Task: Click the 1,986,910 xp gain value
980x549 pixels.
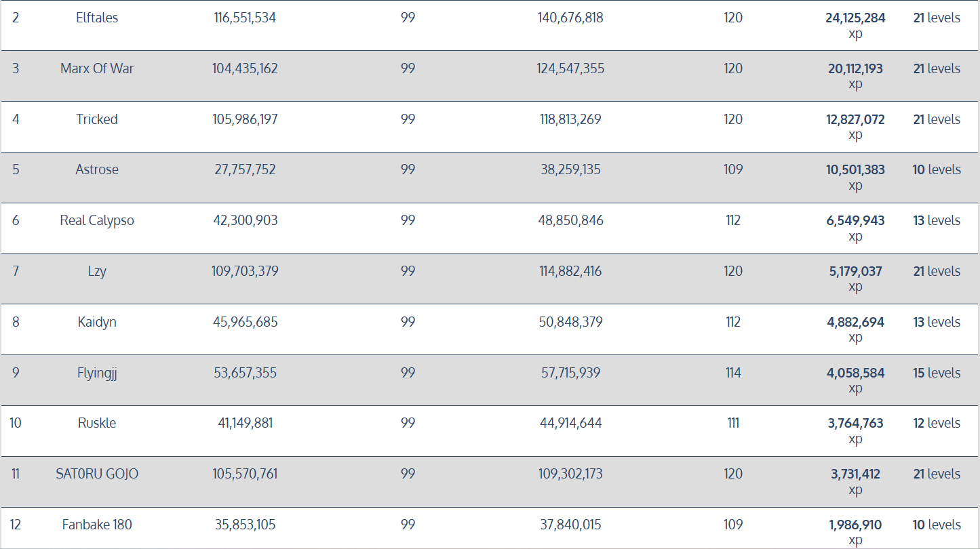Action: click(x=855, y=525)
